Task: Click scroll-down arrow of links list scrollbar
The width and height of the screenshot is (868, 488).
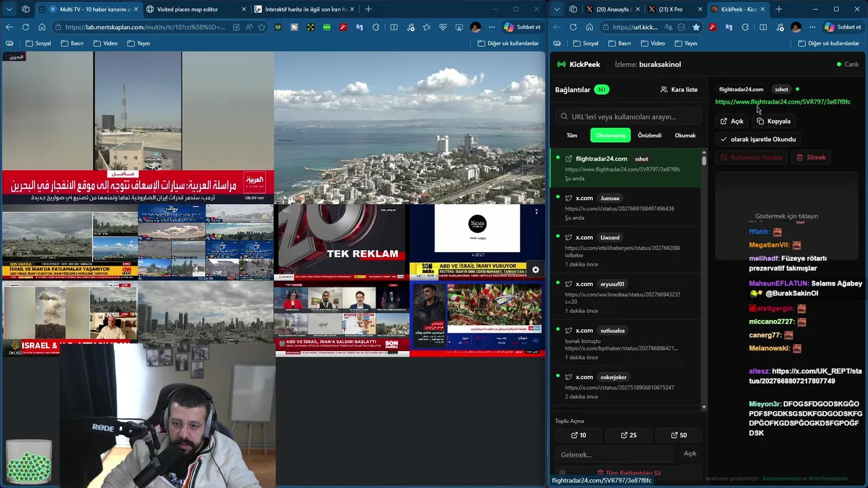Action: (704, 407)
